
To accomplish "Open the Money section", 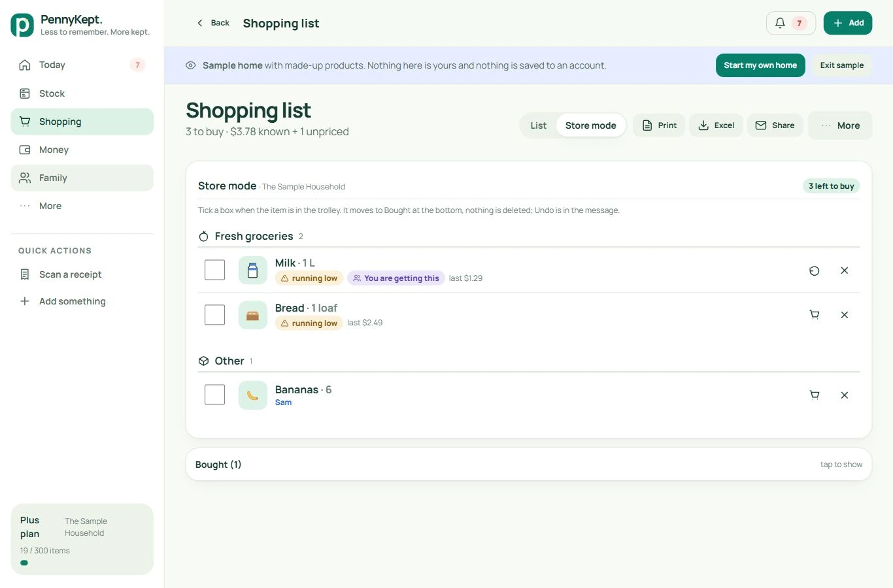I will coord(82,150).
